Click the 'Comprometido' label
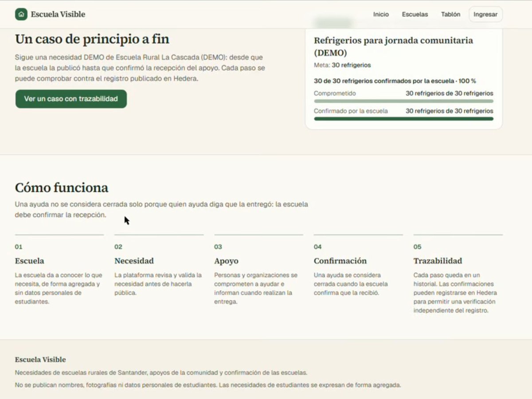 (x=335, y=93)
